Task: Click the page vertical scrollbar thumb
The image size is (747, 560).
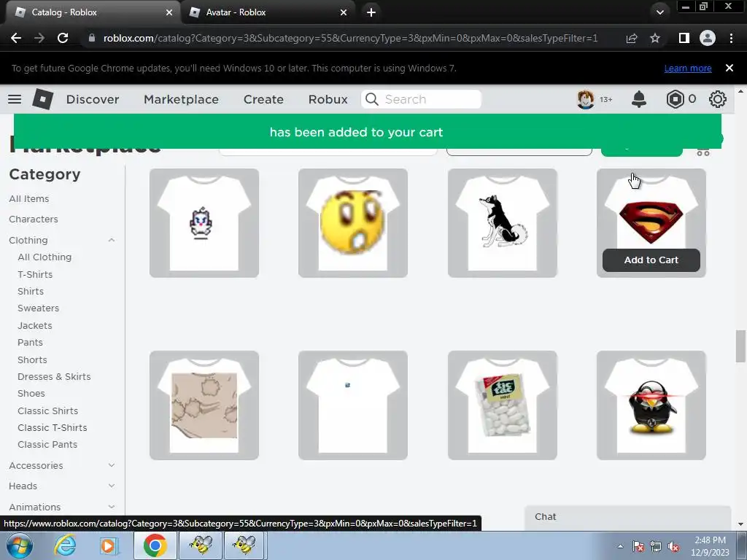Action: [740, 346]
